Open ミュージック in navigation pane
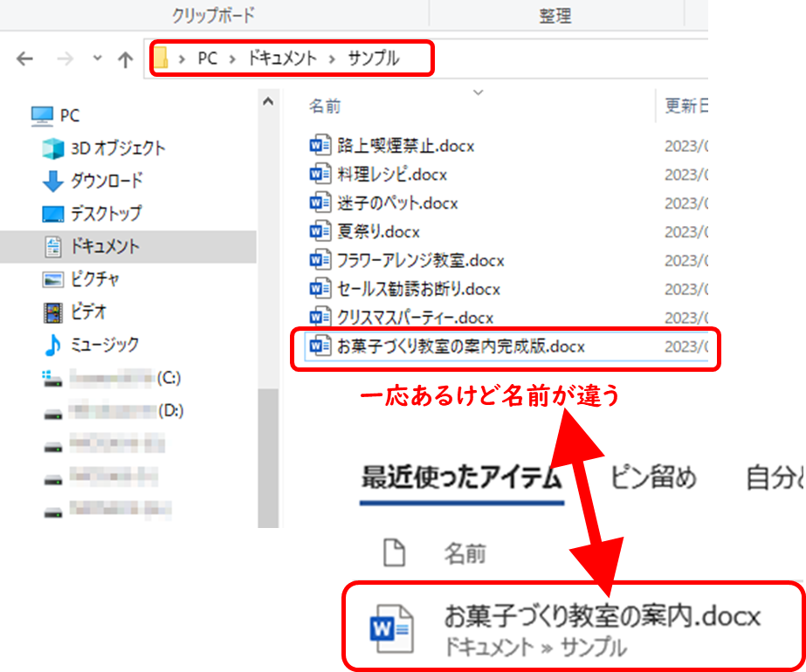The image size is (806, 672). pyautogui.click(x=105, y=345)
